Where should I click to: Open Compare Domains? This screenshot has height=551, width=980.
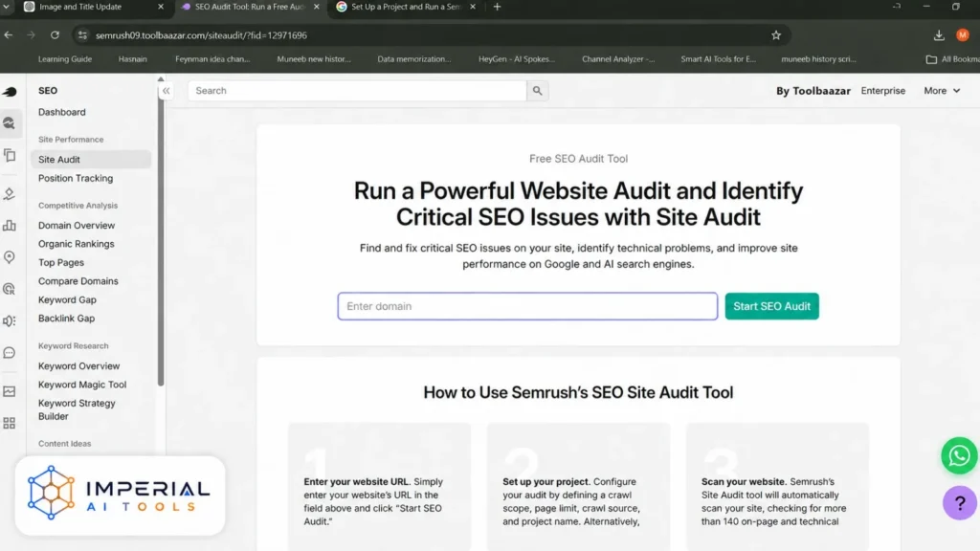(x=78, y=281)
